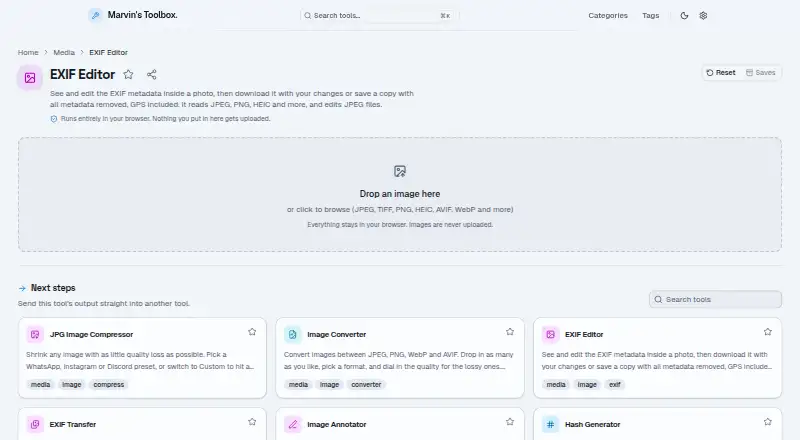Viewport: 800px width, 440px height.
Task: Open the Categories menu
Action: (608, 16)
